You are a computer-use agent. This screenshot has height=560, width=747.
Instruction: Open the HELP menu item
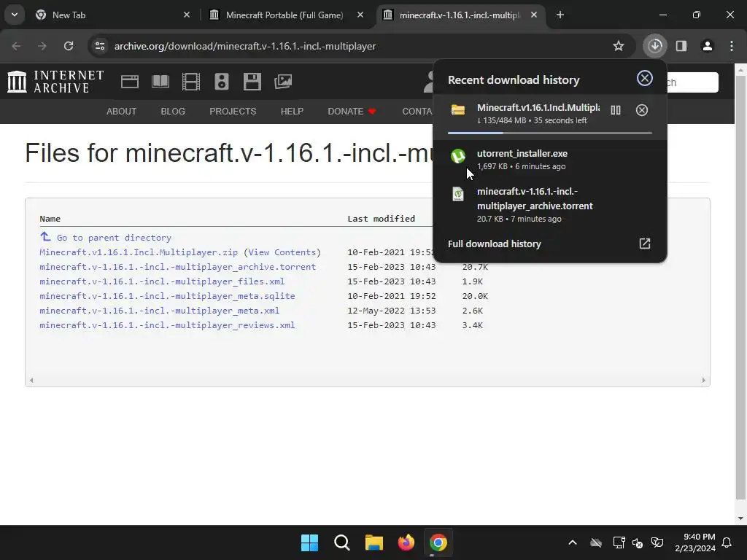pyautogui.click(x=292, y=112)
